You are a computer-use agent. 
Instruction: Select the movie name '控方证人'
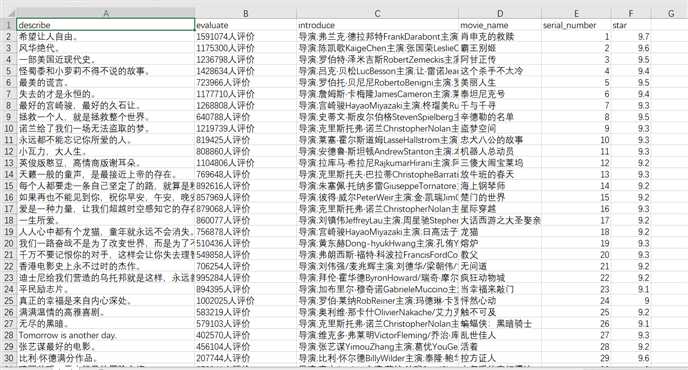click(x=500, y=358)
